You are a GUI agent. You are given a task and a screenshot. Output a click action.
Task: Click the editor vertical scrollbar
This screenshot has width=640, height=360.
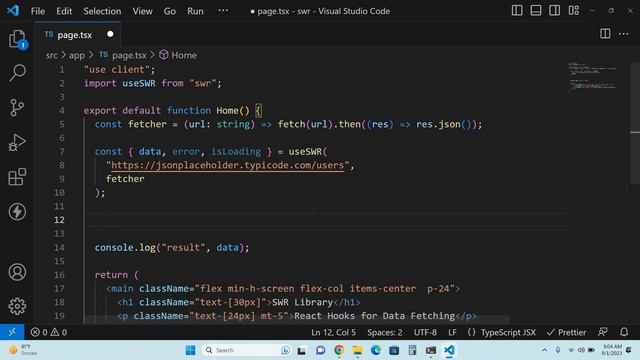[635, 122]
